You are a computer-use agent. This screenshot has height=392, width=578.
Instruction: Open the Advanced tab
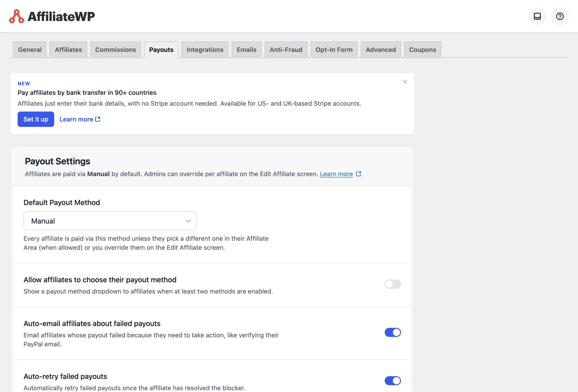tap(381, 50)
